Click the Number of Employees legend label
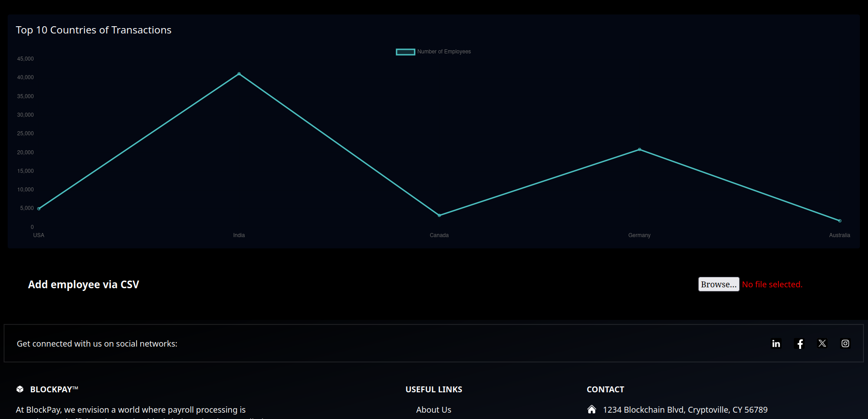Screen dimensions: 868x419 [444, 52]
